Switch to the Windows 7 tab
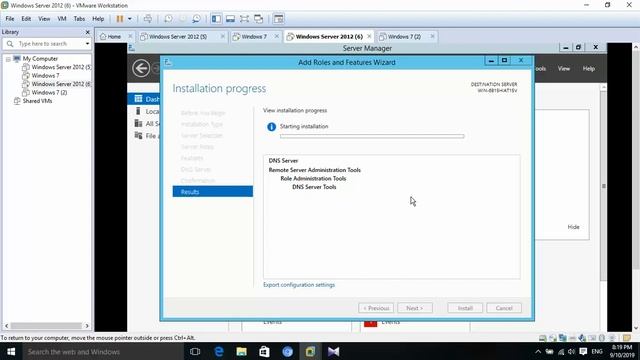This screenshot has height=360, width=640. (254, 37)
